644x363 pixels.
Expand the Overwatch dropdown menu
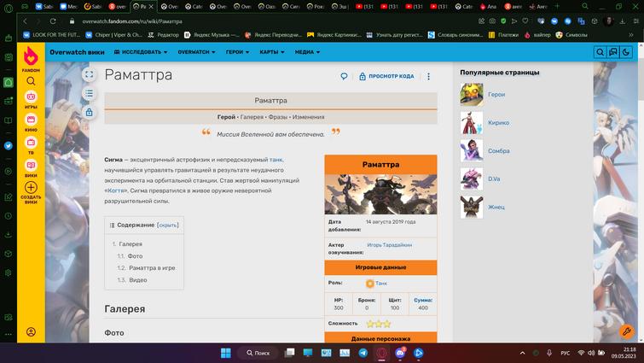[x=196, y=52]
